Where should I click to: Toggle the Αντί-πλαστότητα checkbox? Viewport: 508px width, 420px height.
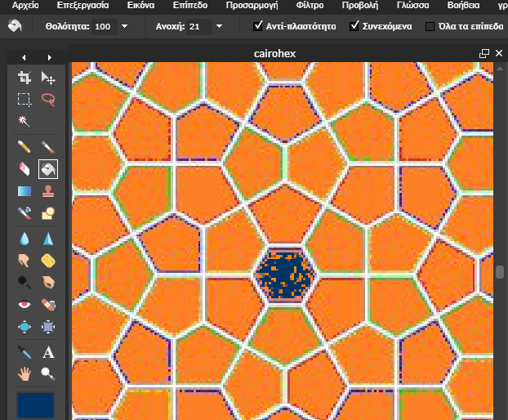[x=258, y=25]
